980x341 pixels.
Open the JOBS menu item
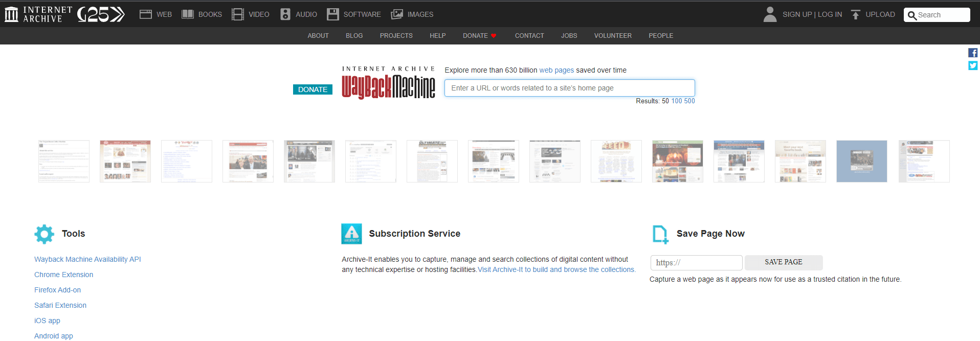569,36
